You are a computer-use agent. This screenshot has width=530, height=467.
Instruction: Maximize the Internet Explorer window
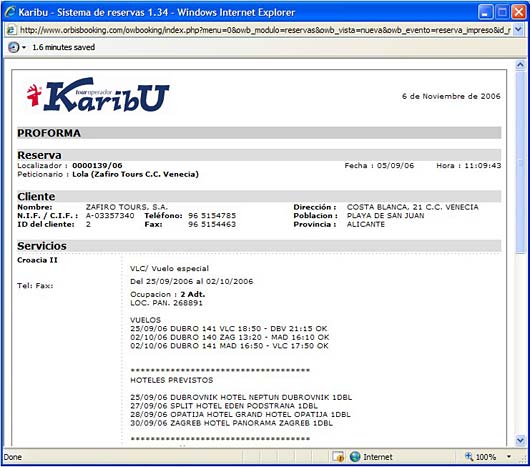[x=502, y=13]
